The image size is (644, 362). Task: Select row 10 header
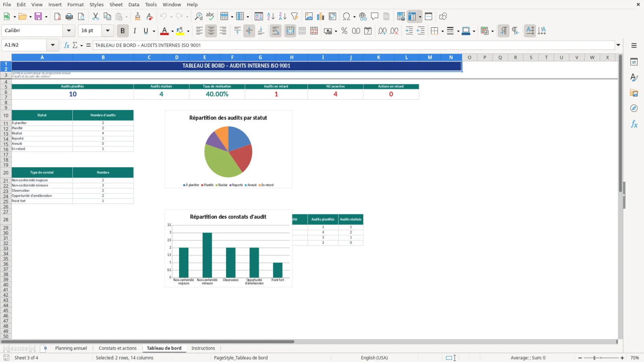[x=6, y=115]
